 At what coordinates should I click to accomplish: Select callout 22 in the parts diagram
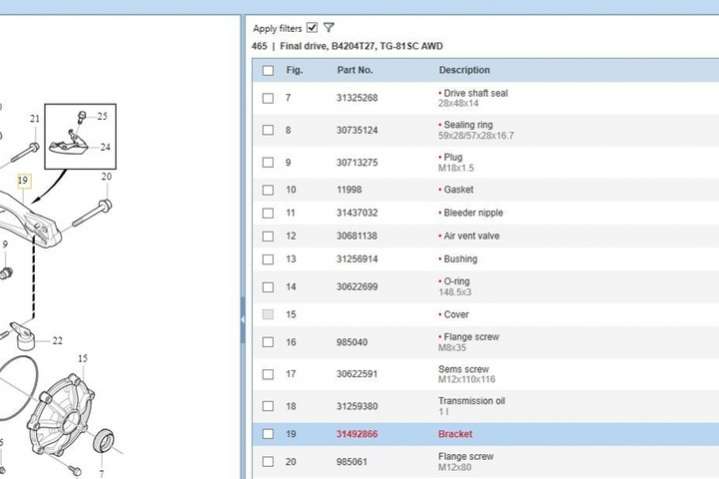(57, 341)
